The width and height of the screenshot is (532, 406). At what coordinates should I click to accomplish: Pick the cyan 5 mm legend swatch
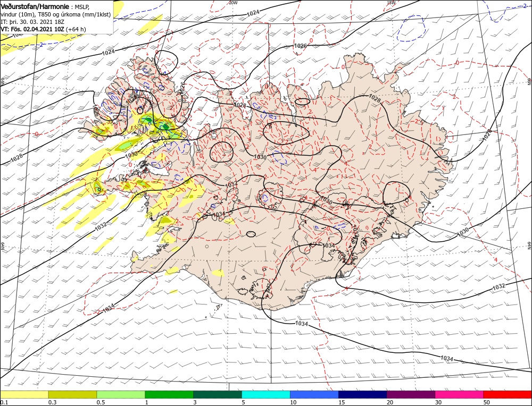[266, 394]
